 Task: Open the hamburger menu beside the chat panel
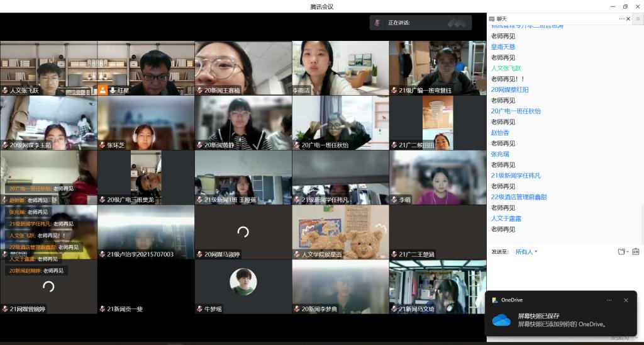638,19
